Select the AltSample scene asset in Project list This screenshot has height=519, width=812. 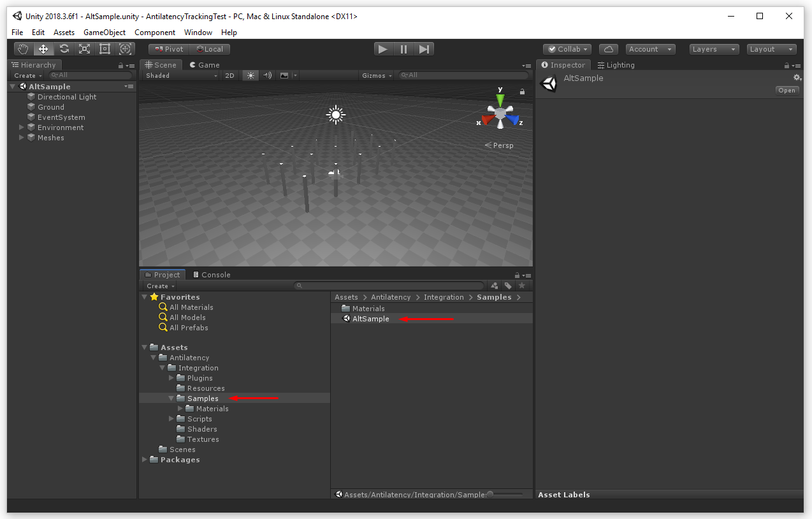(432, 318)
